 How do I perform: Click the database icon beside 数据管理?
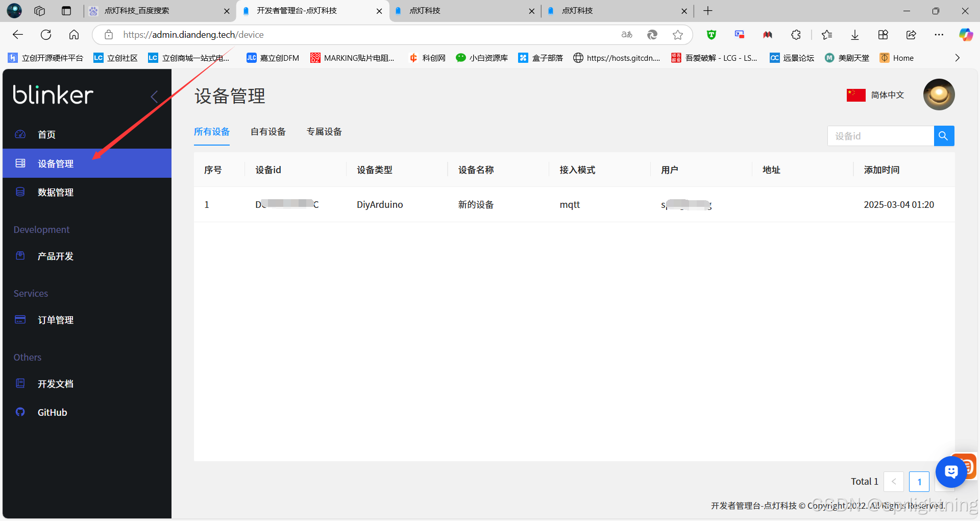20,192
